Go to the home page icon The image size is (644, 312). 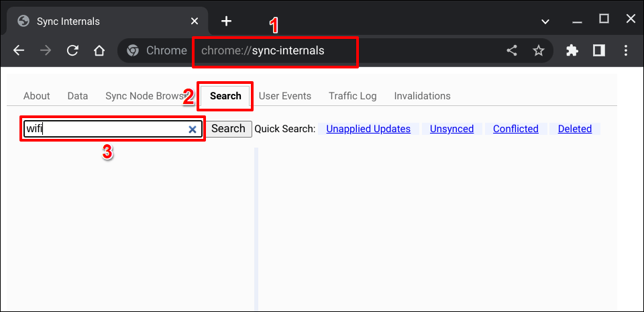(99, 51)
